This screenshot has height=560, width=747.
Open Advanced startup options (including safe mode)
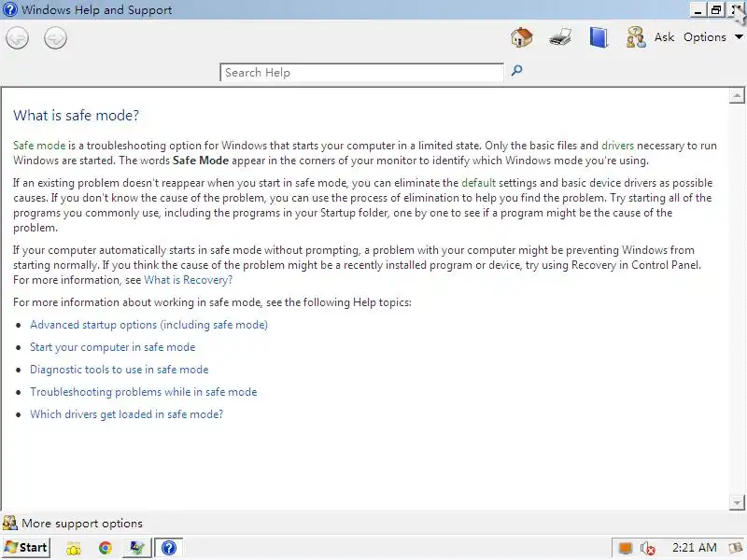tap(148, 325)
